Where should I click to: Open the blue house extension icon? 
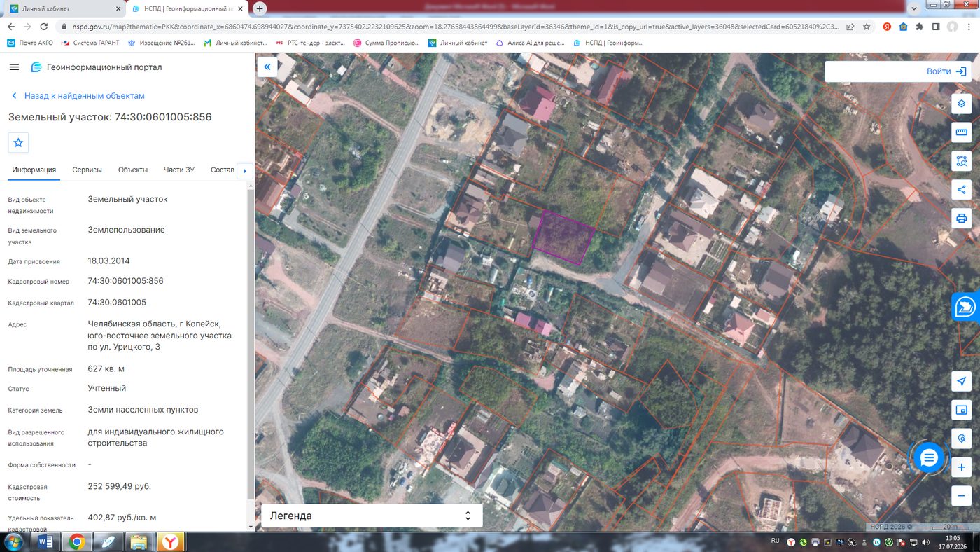[x=904, y=27]
